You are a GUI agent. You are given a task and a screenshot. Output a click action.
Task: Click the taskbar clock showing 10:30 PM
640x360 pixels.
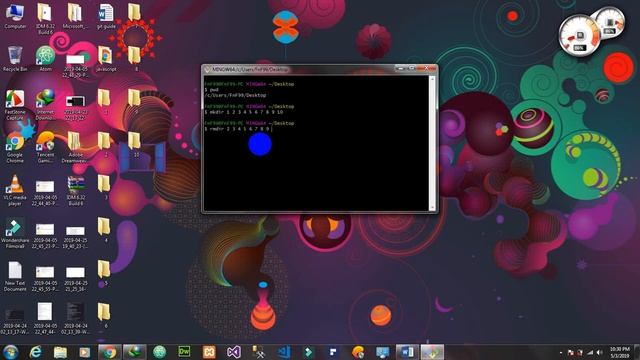pos(620,352)
